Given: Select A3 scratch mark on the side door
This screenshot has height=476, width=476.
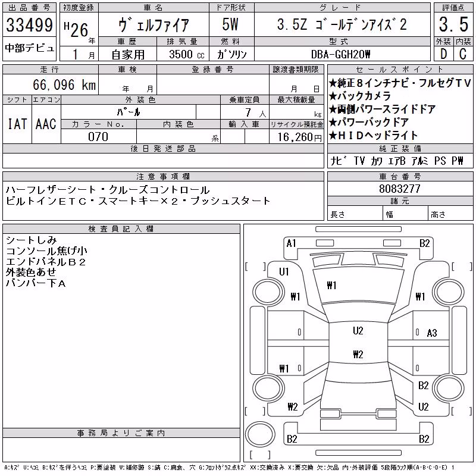Looking at the screenshot, I should 432,333.
